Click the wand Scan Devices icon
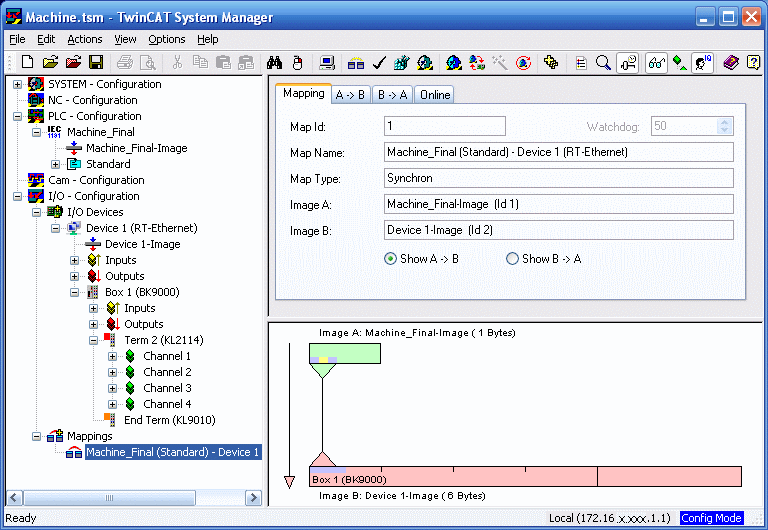 [x=500, y=62]
